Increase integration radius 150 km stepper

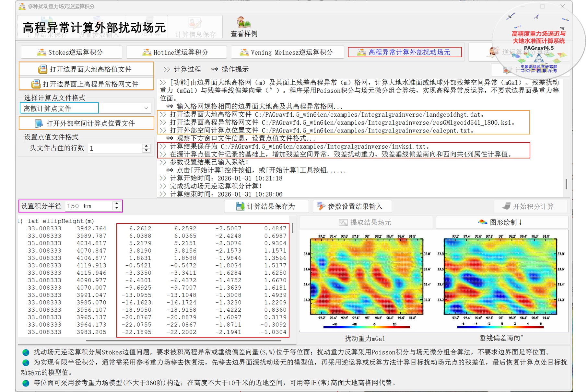(117, 204)
